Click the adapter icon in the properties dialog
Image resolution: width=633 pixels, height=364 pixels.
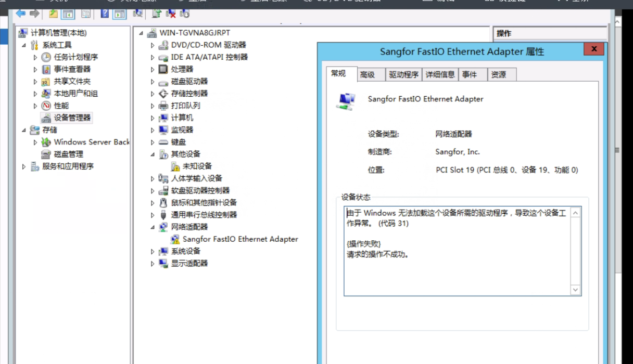tap(346, 101)
